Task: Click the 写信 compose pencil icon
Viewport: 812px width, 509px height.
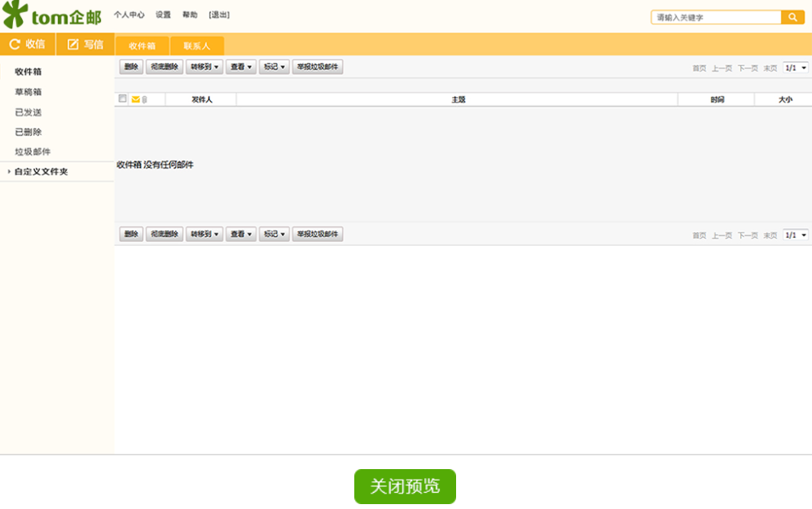Action: (x=73, y=45)
